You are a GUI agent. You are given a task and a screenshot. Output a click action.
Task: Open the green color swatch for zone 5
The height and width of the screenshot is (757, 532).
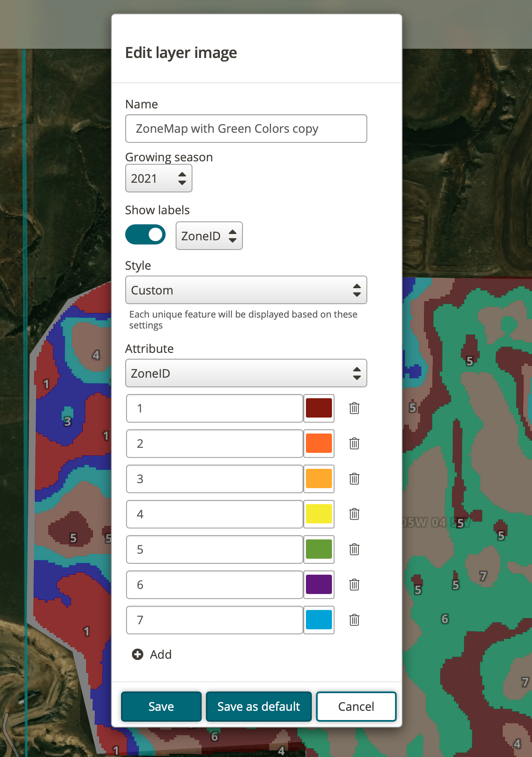tap(319, 549)
